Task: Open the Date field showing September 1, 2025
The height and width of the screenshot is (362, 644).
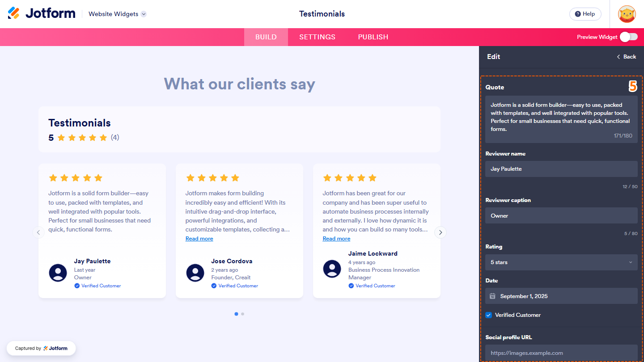Action: click(561, 296)
